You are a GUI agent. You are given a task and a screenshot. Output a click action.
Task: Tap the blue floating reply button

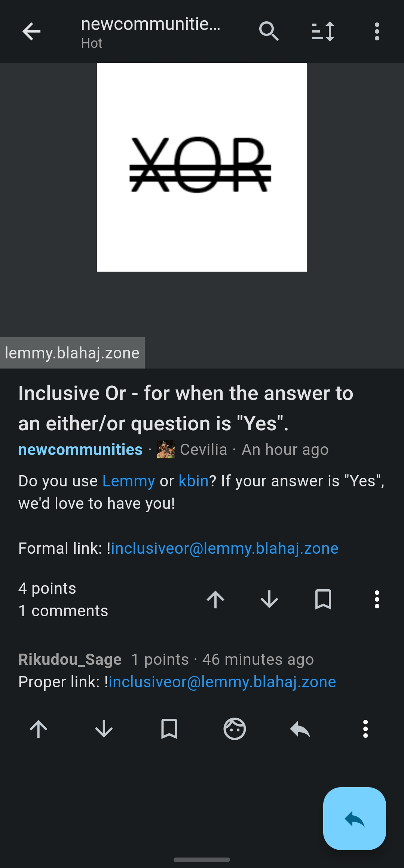pos(355,819)
